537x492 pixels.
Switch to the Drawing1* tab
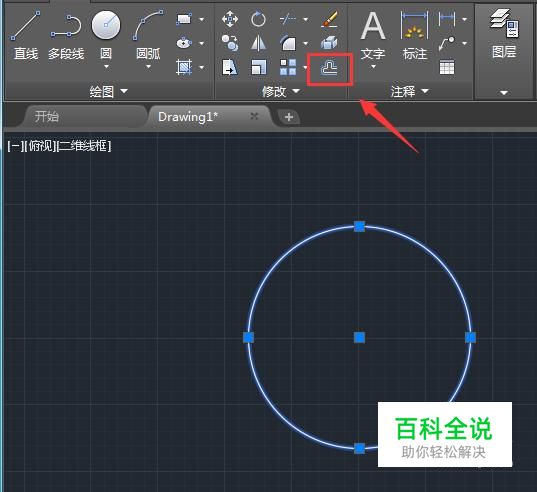point(188,117)
